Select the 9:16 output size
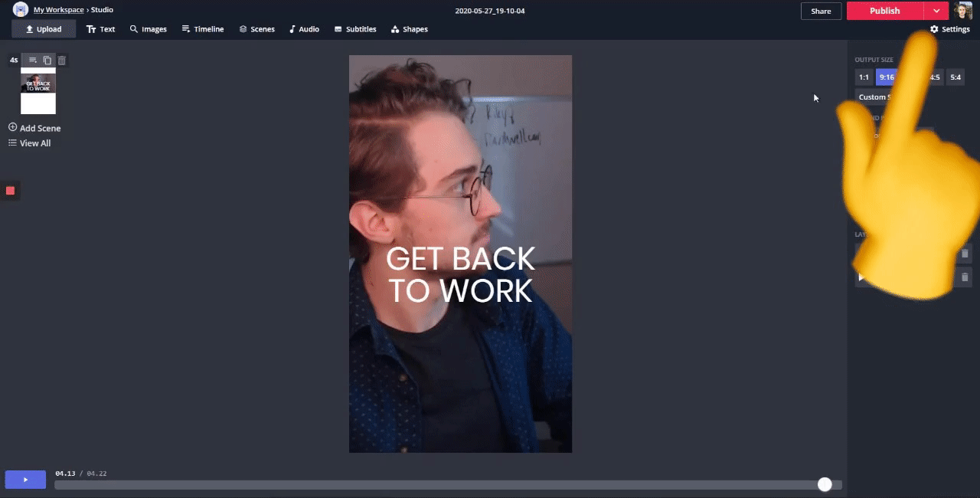 pos(886,77)
